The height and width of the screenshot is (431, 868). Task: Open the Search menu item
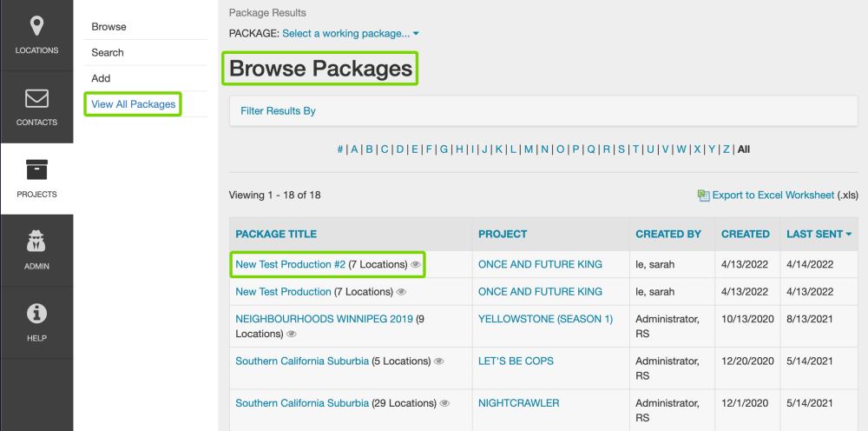pos(108,52)
